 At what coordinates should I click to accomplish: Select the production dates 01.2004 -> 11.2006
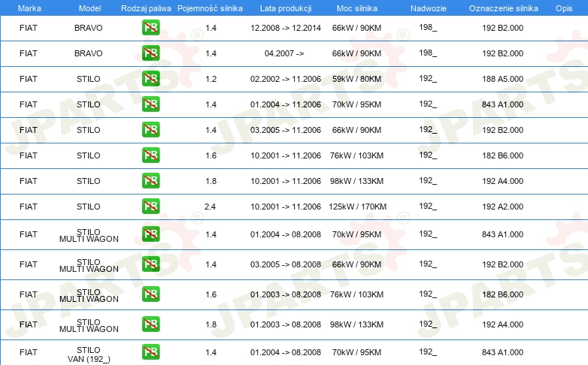pyautogui.click(x=286, y=104)
